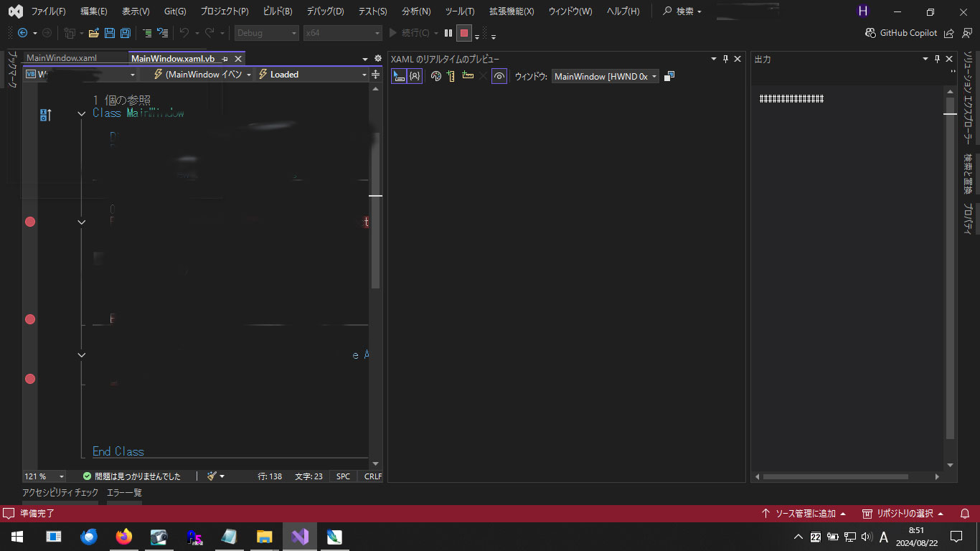This screenshot has height=551, width=980.
Task: Open the ファイル(F) menu
Action: point(48,11)
